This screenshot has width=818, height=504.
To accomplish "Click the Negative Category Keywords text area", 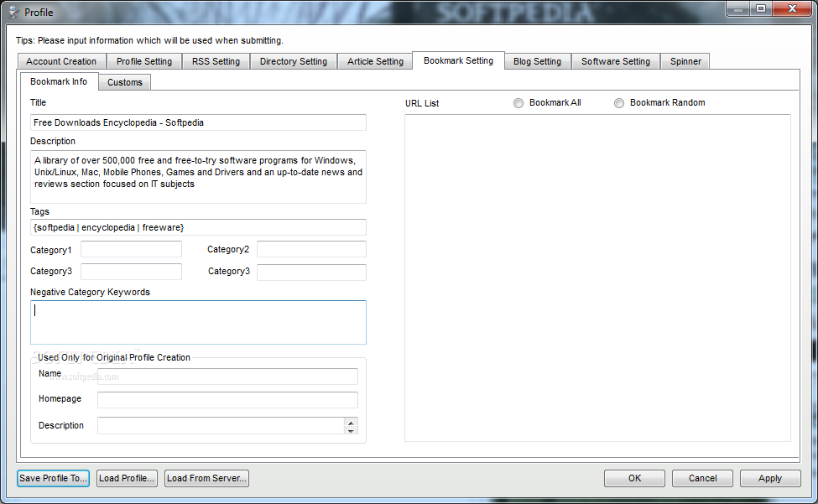I will (198, 322).
